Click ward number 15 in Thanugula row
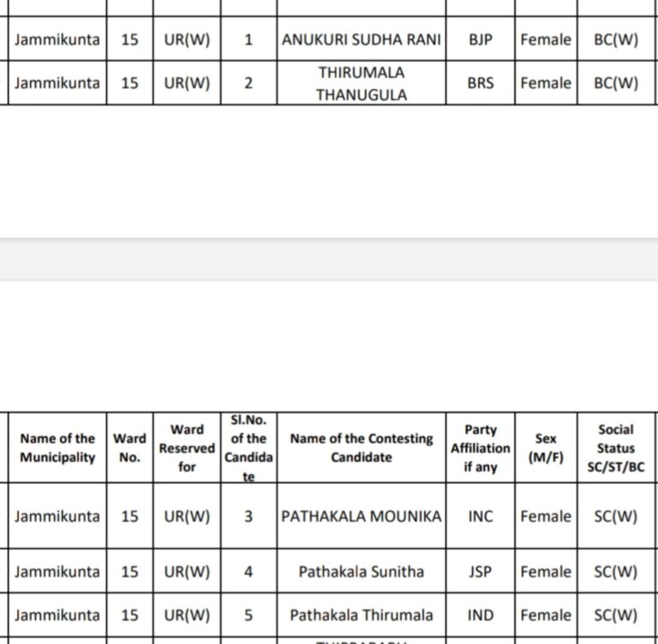The width and height of the screenshot is (658, 644). click(x=129, y=83)
